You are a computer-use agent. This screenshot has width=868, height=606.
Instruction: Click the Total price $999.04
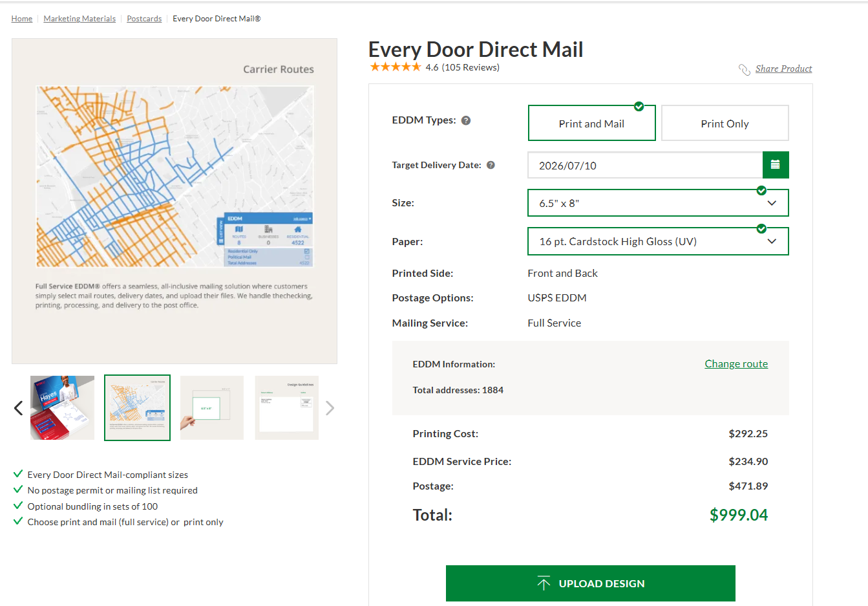[739, 515]
